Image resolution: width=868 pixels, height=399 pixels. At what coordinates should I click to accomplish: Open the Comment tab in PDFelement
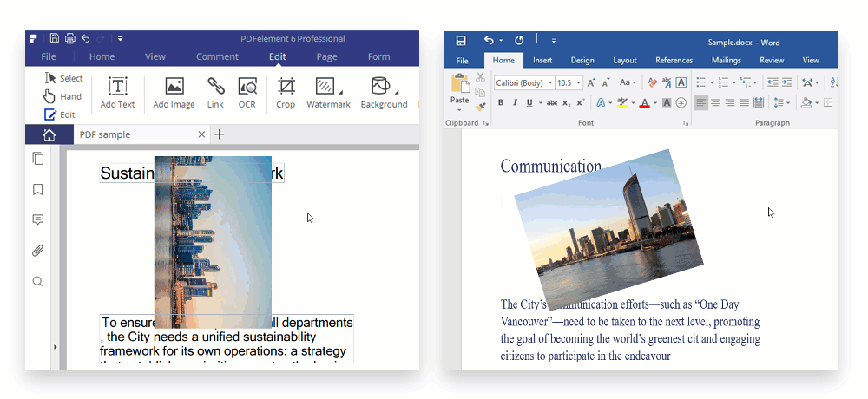coord(217,56)
